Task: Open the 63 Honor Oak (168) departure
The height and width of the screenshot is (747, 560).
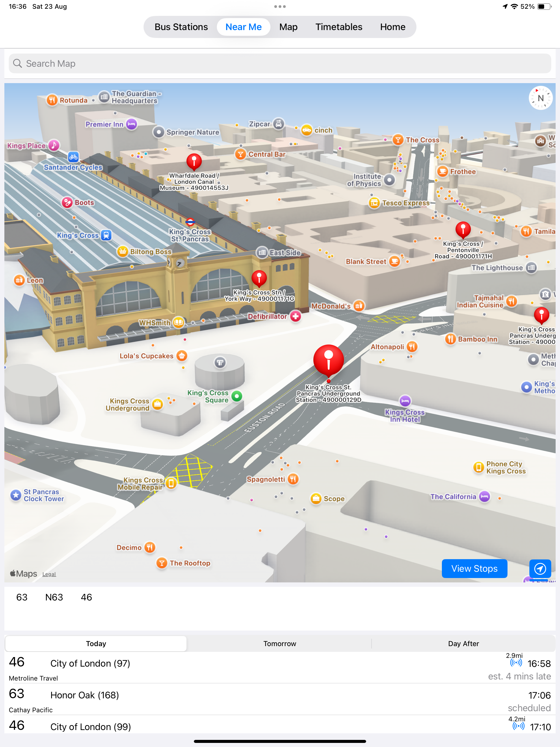Action: pos(280,699)
